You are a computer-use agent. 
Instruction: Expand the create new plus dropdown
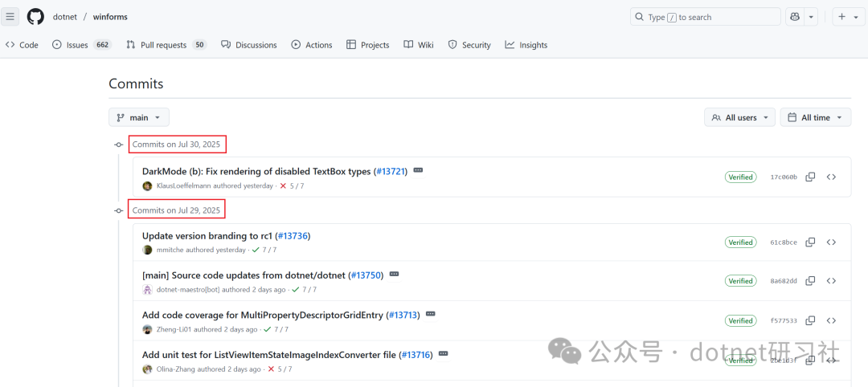pyautogui.click(x=848, y=17)
